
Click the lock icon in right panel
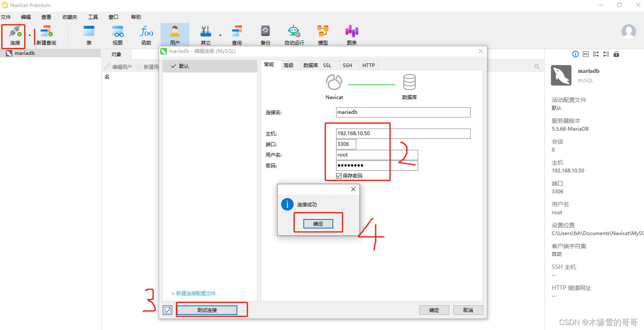[x=616, y=54]
